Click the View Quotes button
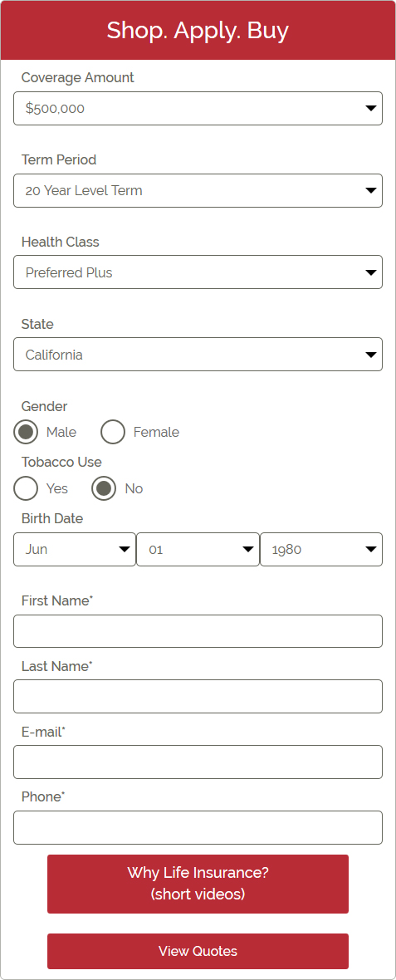The height and width of the screenshot is (980, 396). coord(198,951)
